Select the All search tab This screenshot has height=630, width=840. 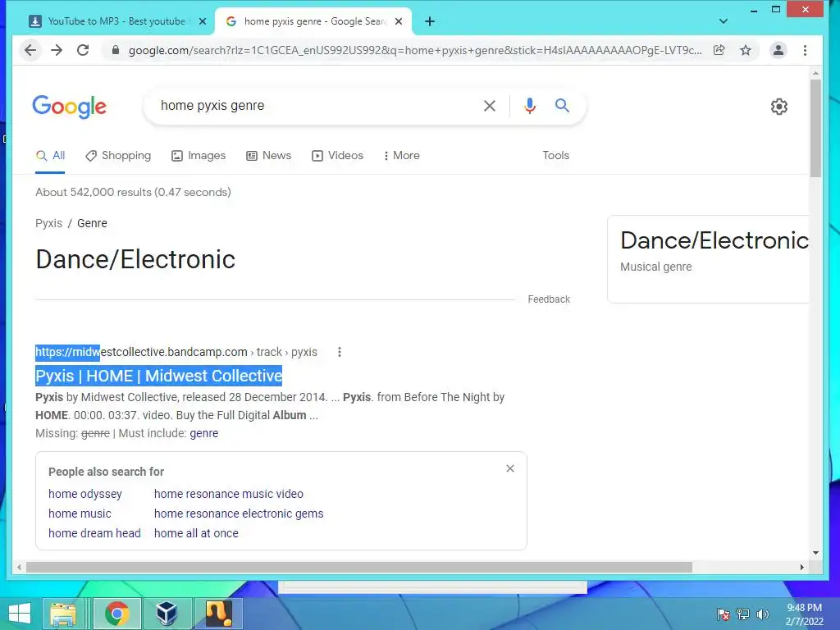click(50, 156)
